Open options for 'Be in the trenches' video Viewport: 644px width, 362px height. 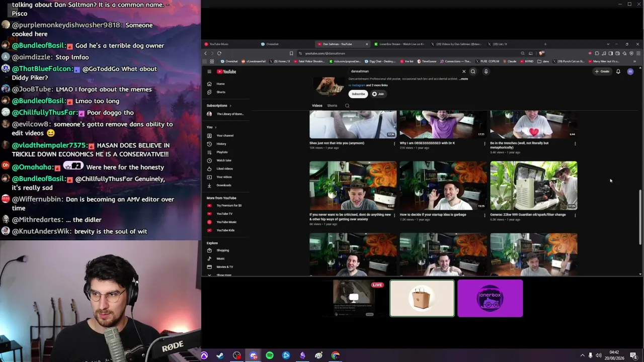pos(575,144)
